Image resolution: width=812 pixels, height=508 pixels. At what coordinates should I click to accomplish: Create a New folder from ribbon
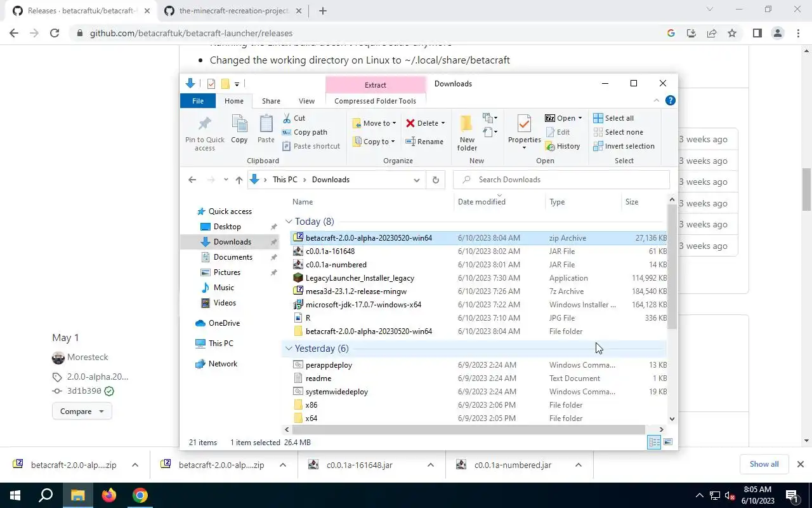(467, 133)
